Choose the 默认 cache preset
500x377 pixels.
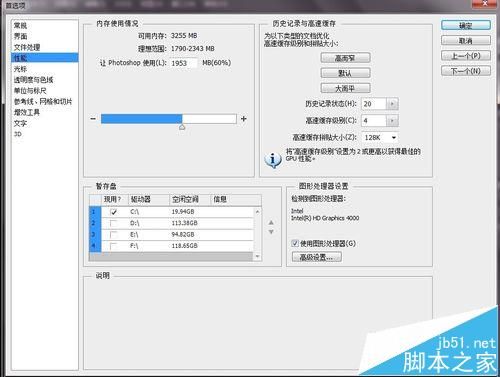point(345,73)
